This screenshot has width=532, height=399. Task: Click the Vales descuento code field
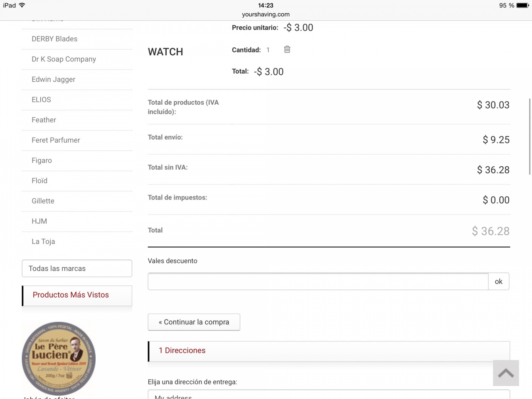click(x=318, y=281)
